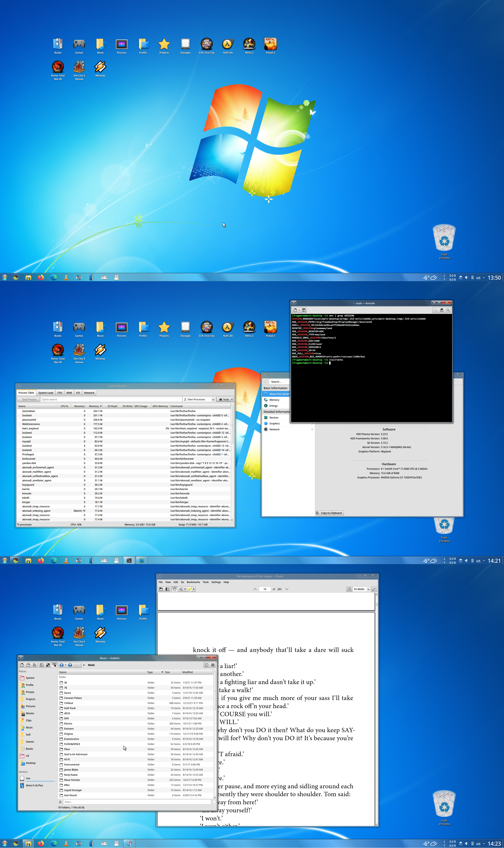Open the Tools dropdown in System Monitor
Image resolution: width=504 pixels, height=848 pixels.
225,399
